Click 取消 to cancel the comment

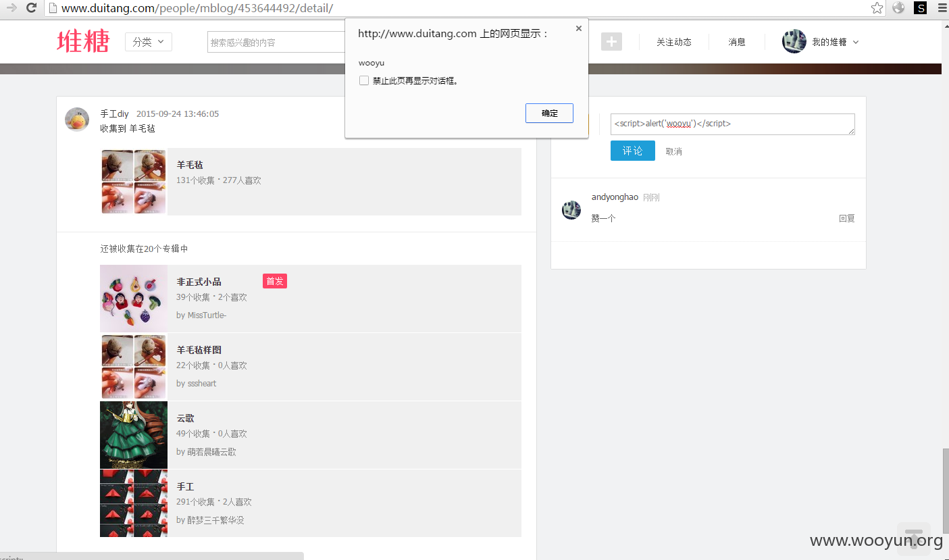click(674, 151)
